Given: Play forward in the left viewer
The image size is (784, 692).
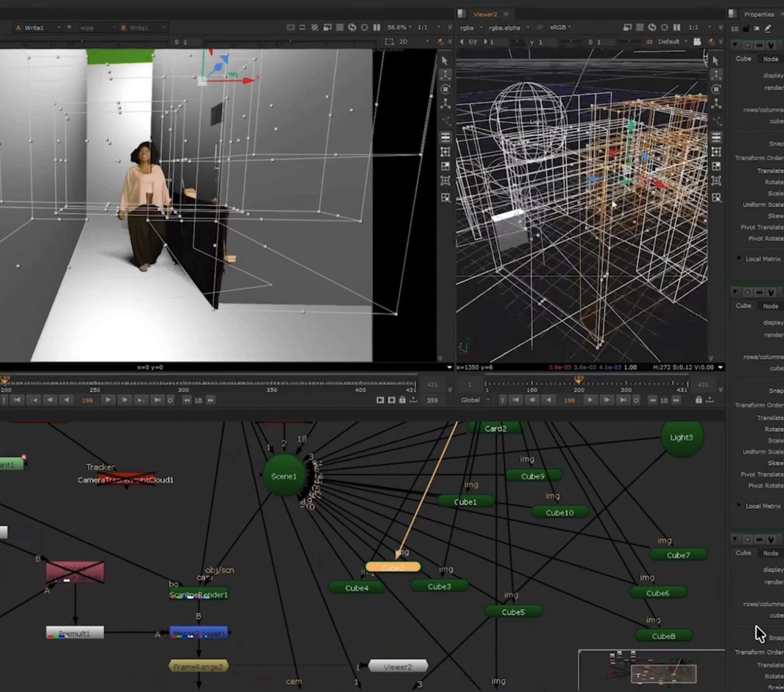Looking at the screenshot, I should [108, 400].
